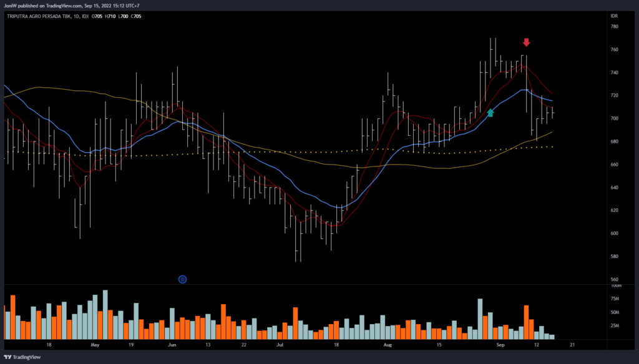
Task: Click the tall orange volume bar in September
Action: point(527,322)
